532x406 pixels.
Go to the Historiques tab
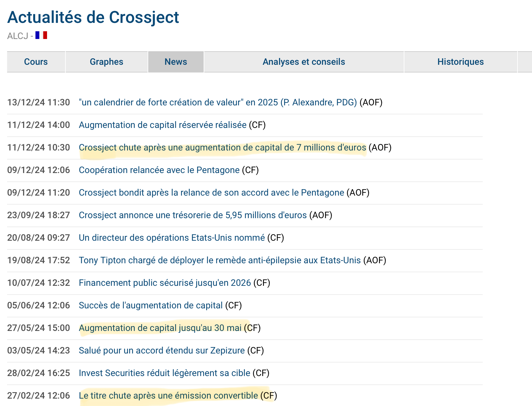click(461, 62)
